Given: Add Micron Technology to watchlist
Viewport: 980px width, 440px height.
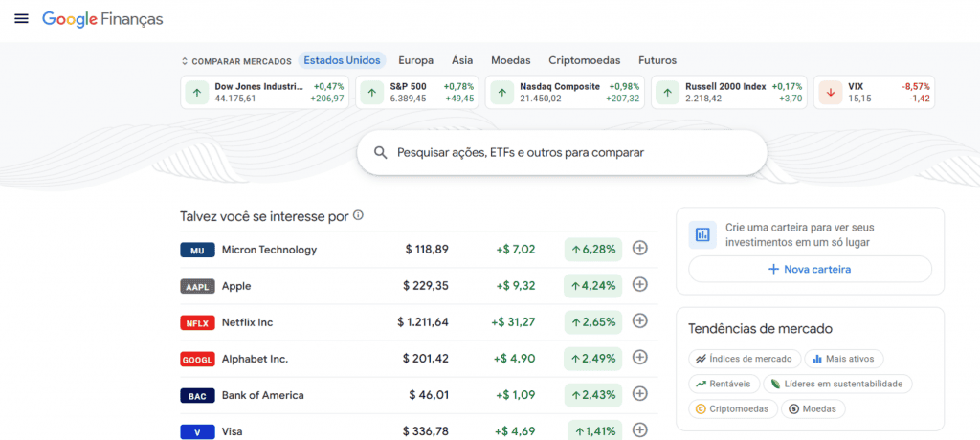Looking at the screenshot, I should [640, 249].
